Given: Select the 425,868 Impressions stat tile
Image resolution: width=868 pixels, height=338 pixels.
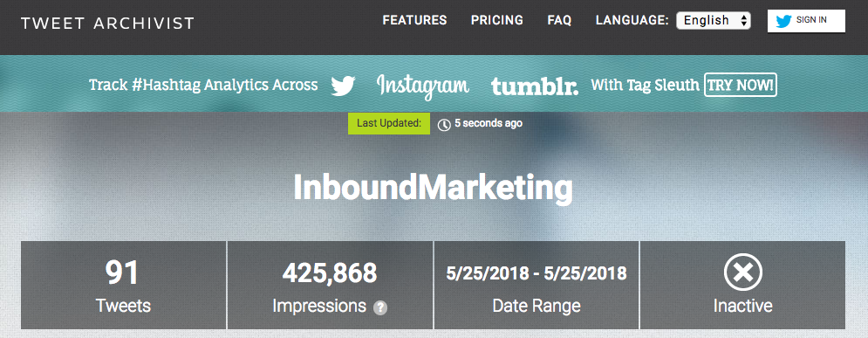Looking at the screenshot, I should click(330, 285).
